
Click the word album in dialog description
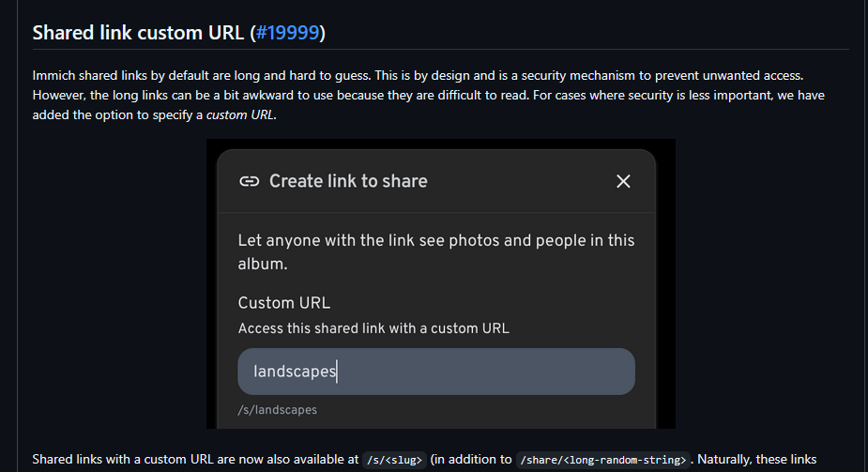point(260,265)
